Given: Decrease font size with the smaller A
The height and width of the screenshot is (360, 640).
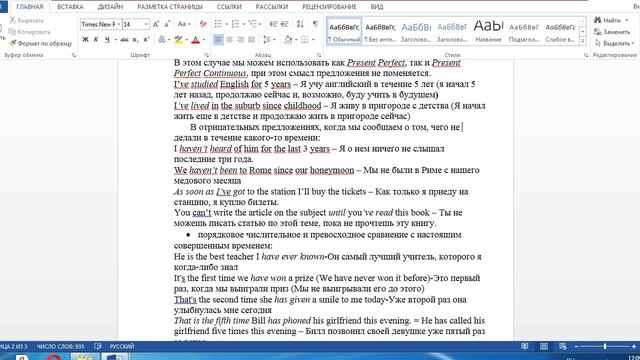Looking at the screenshot, I should [167, 24].
